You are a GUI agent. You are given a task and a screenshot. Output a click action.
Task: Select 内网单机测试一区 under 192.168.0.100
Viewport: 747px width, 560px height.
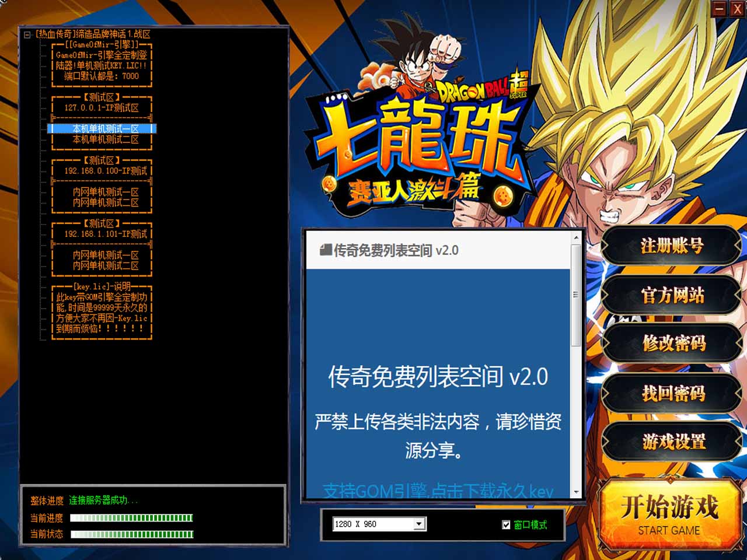click(x=106, y=192)
